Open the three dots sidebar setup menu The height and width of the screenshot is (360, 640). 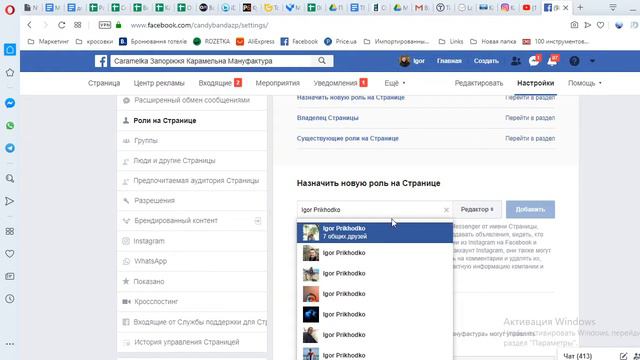point(10,344)
